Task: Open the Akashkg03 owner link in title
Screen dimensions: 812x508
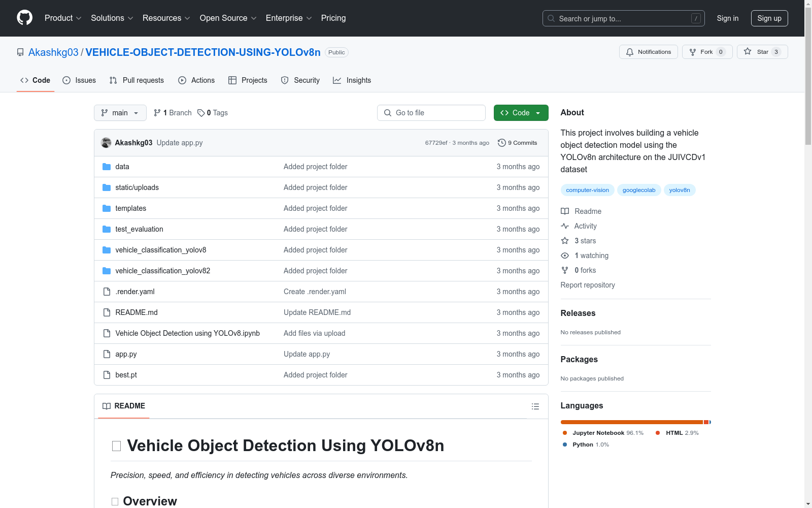Action: (53, 52)
